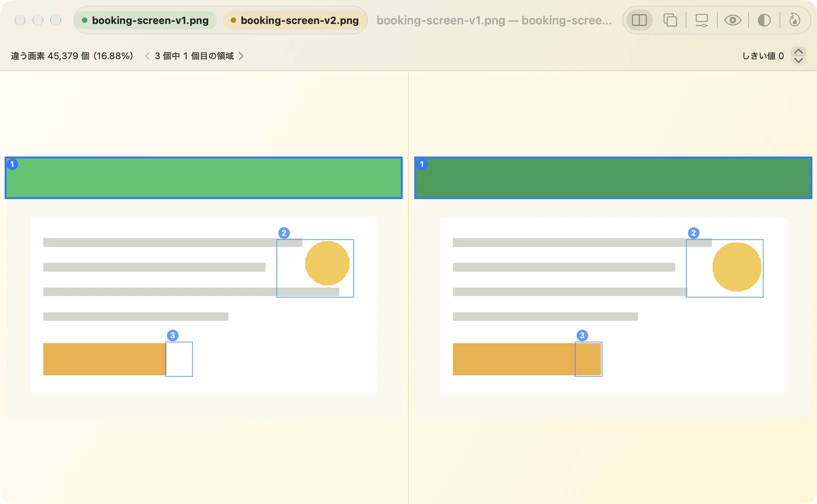Select the screen-with-slider swipe comparison mode
The image size is (817, 504).
click(x=702, y=20)
